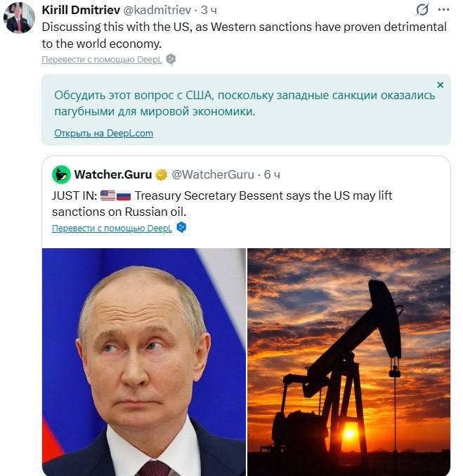Click the gold verified badge next to Watcher.Guru
463x476 pixels.
coord(161,174)
